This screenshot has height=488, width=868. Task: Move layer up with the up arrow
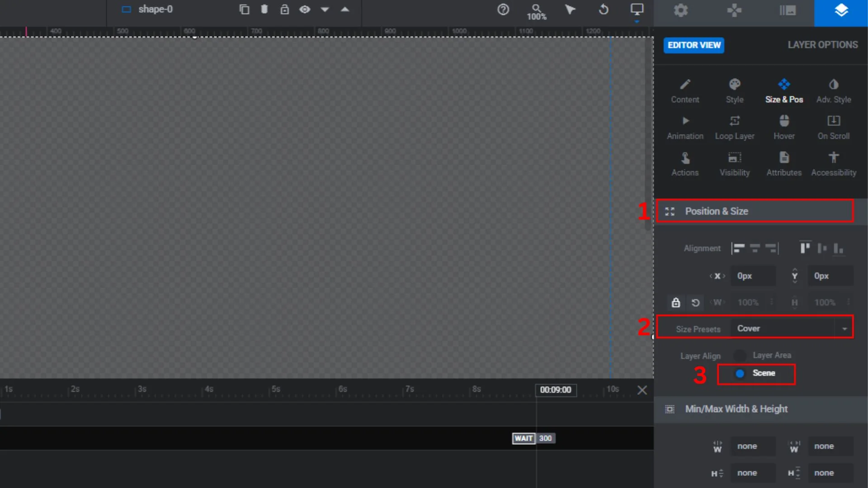pos(345,9)
